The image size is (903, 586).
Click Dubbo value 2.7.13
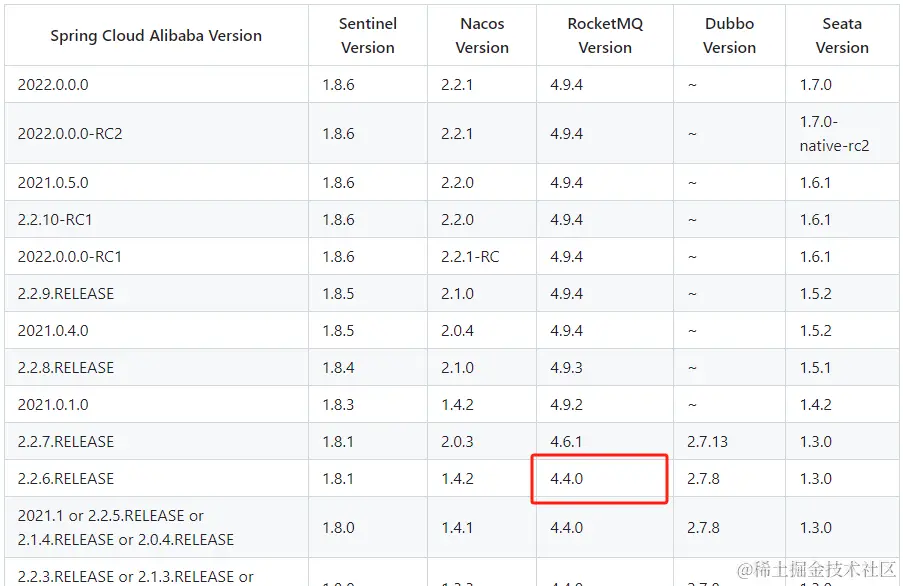707,442
